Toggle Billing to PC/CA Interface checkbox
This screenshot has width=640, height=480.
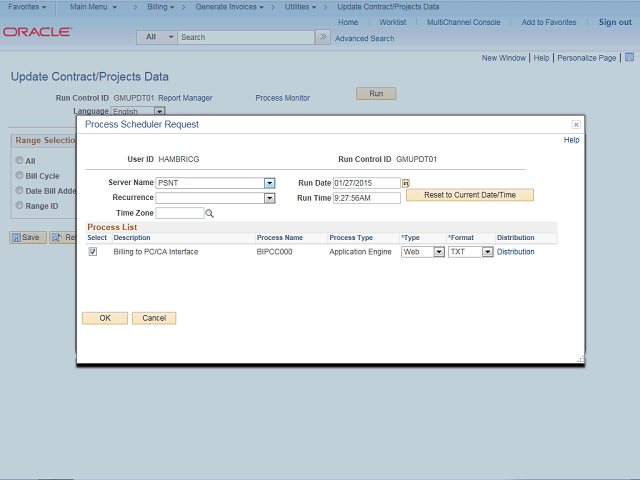pyautogui.click(x=93, y=252)
